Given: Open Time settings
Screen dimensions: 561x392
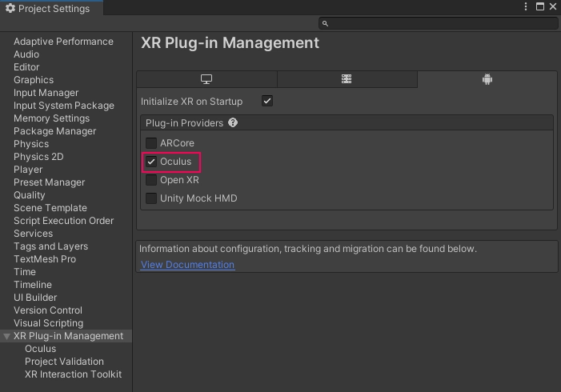Looking at the screenshot, I should [x=25, y=272].
